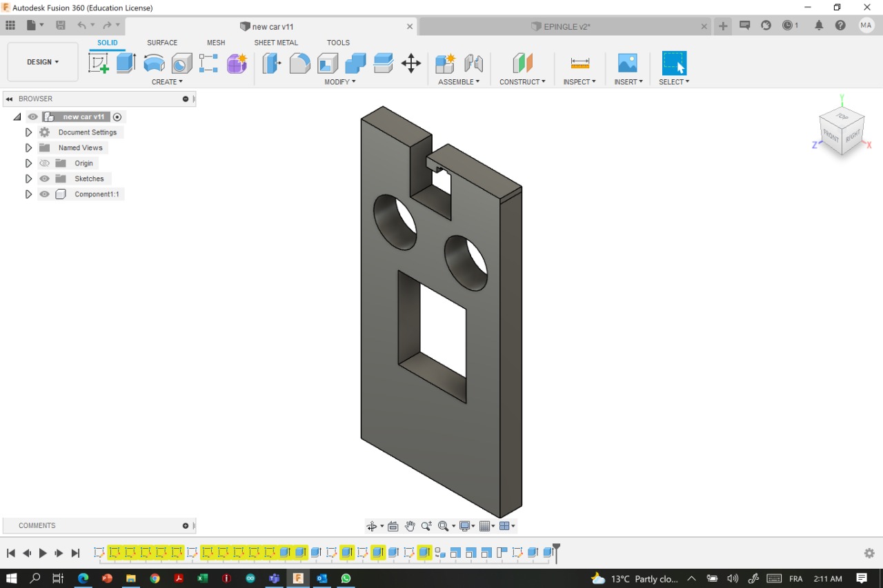Screen dimensions: 883x588
Task: Open the Data Panel grid icon
Action: click(10, 26)
